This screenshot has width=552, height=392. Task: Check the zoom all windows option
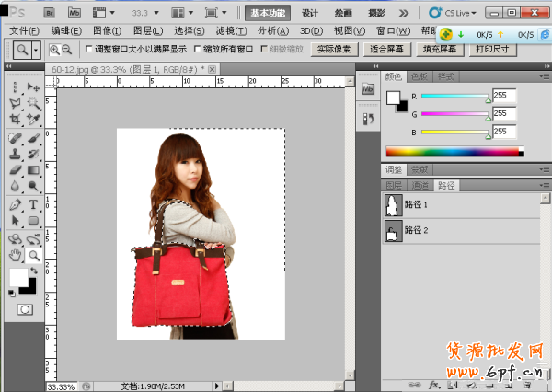point(196,50)
